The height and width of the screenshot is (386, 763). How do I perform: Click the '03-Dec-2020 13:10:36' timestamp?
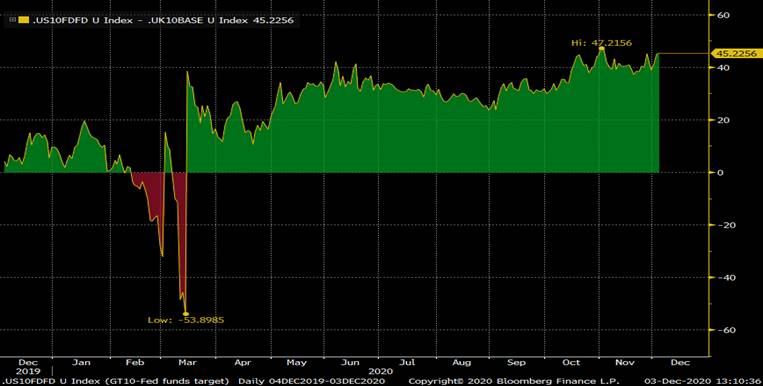click(703, 381)
